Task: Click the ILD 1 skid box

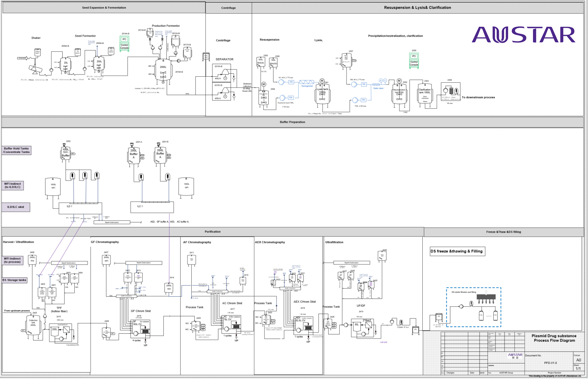Action: coord(80,208)
